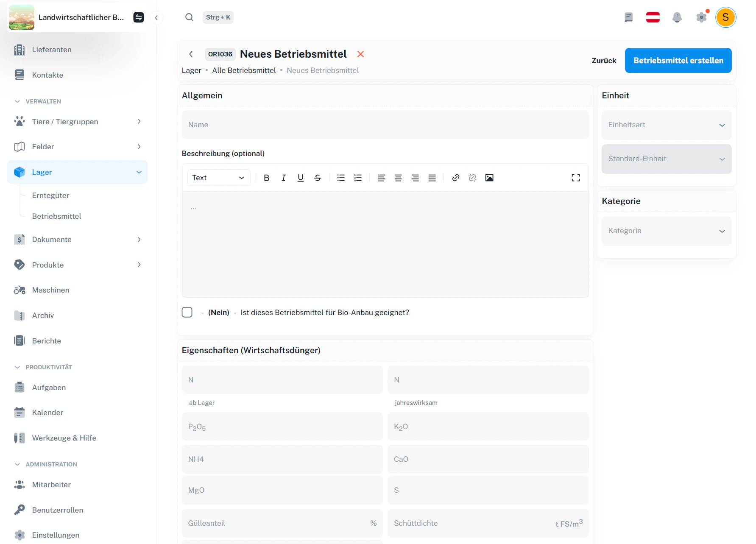Click the Strg + K shortcut badge
This screenshot has height=544, width=756.
(218, 17)
